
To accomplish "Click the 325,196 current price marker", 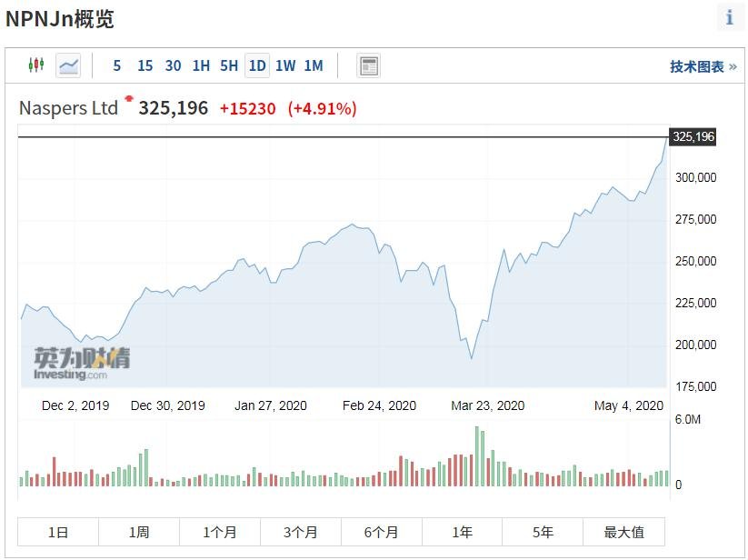I will point(693,137).
